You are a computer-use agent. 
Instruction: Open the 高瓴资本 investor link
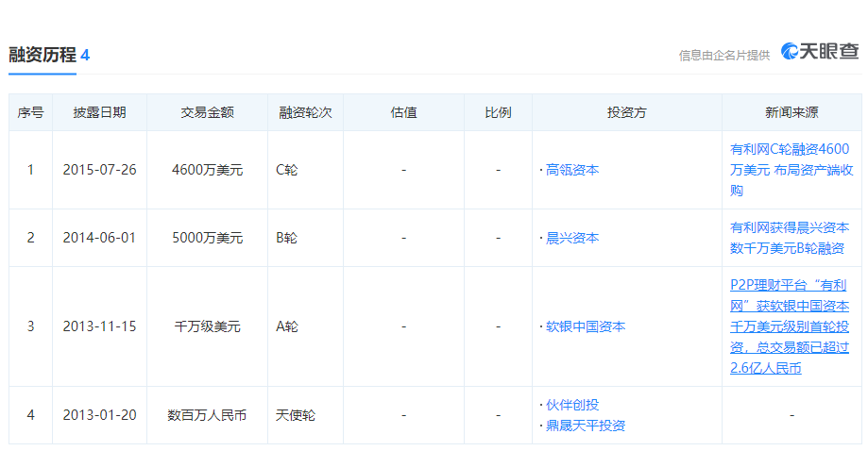572,170
